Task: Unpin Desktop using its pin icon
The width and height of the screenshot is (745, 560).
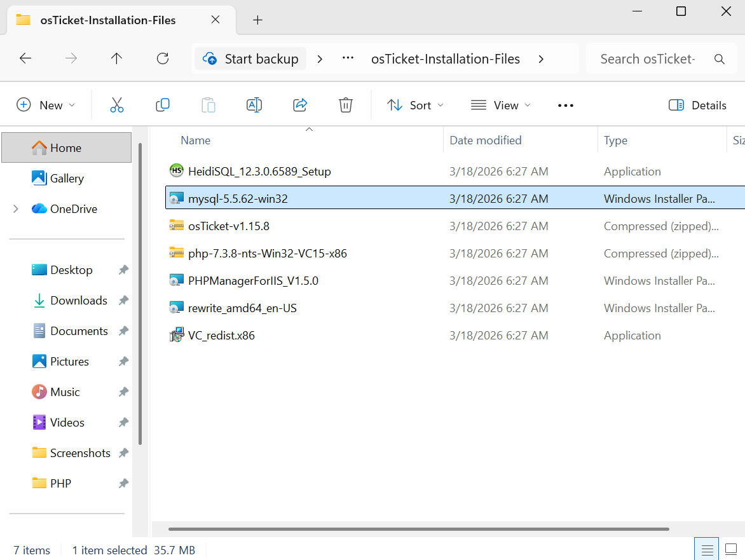Action: 123,270
